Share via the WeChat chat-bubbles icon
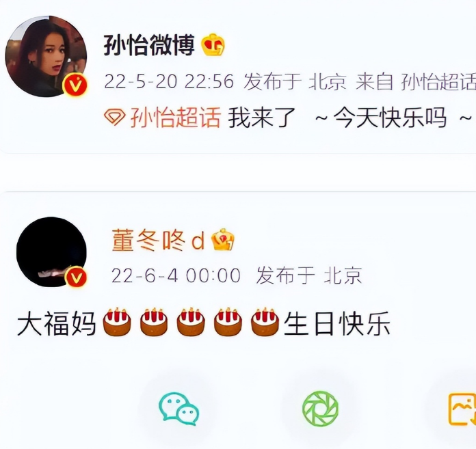 pos(178,409)
